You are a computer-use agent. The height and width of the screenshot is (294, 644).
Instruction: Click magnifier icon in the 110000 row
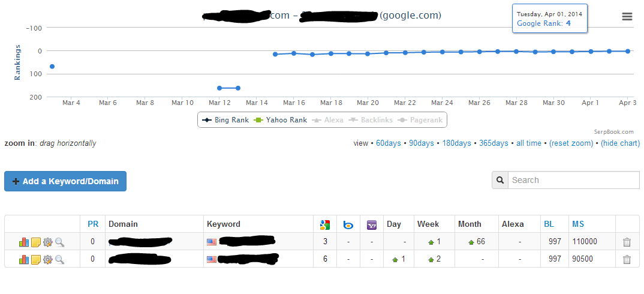click(60, 242)
